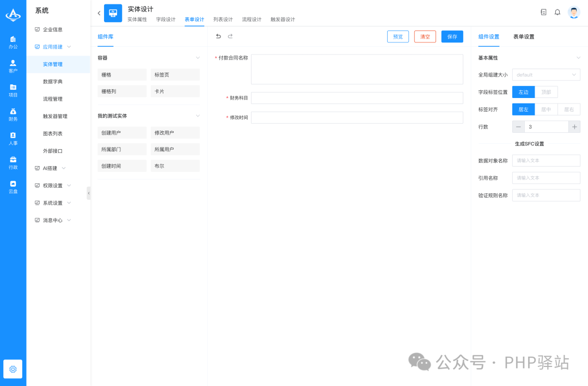588x386 pixels.
Task: Open 数据字典 in the sidebar
Action: click(x=52, y=82)
